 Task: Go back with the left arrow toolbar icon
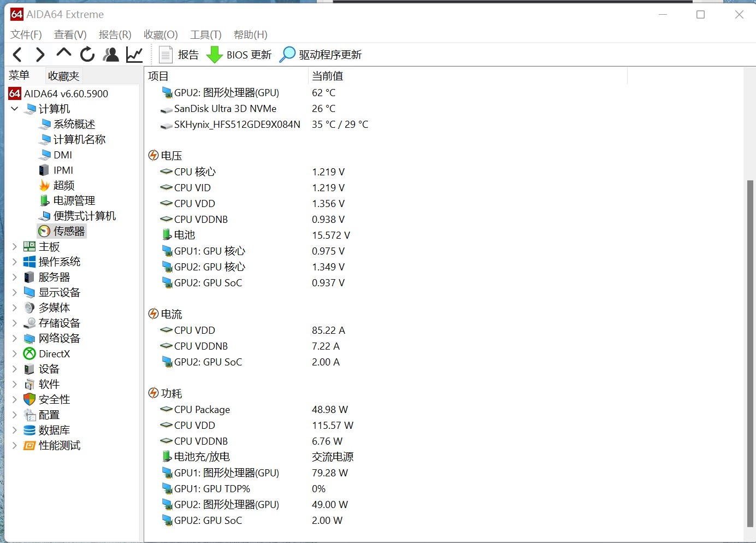pyautogui.click(x=17, y=55)
